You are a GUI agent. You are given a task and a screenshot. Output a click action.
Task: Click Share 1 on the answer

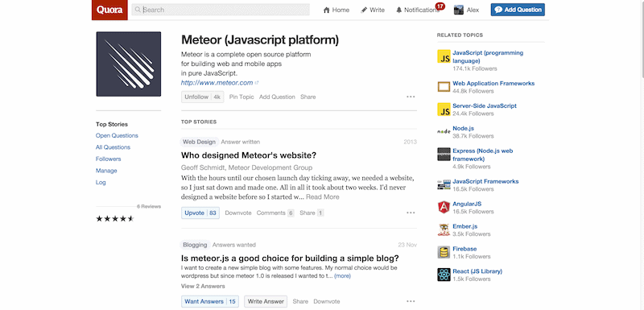point(312,213)
